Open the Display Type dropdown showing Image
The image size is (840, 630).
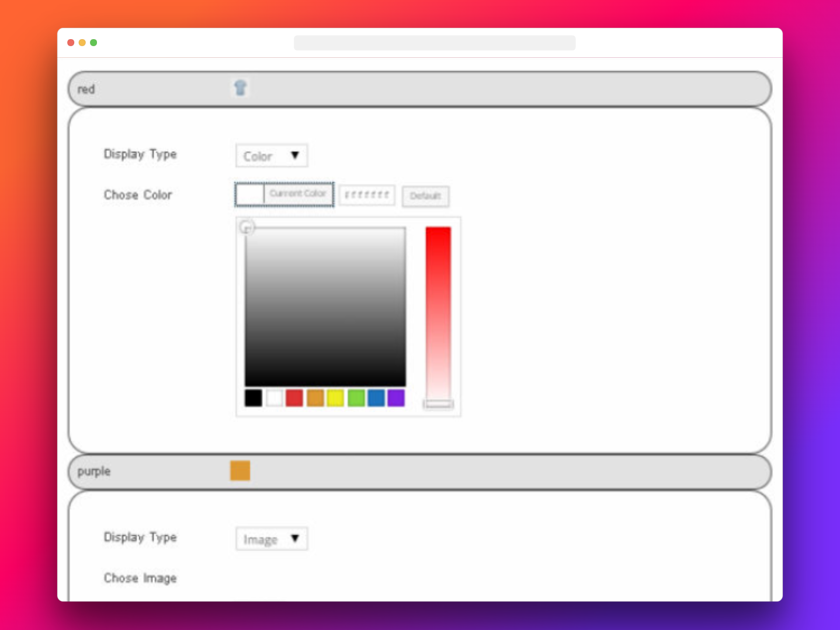[272, 539]
